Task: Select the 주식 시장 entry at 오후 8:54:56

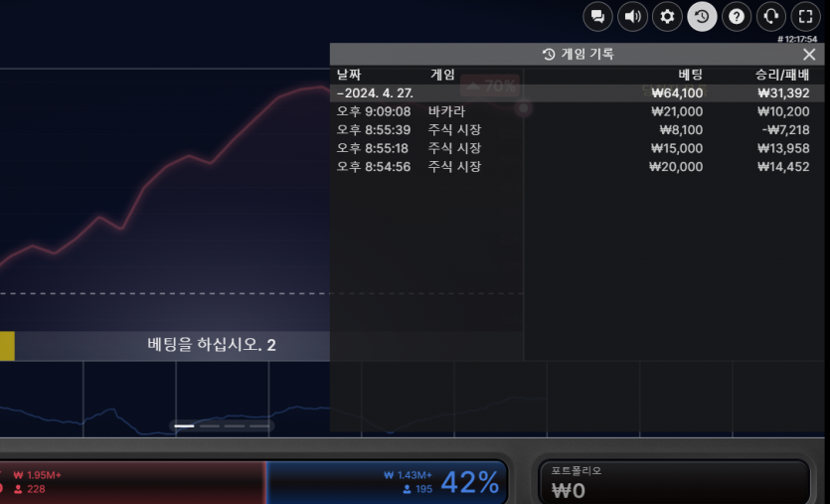Action: click(x=453, y=167)
